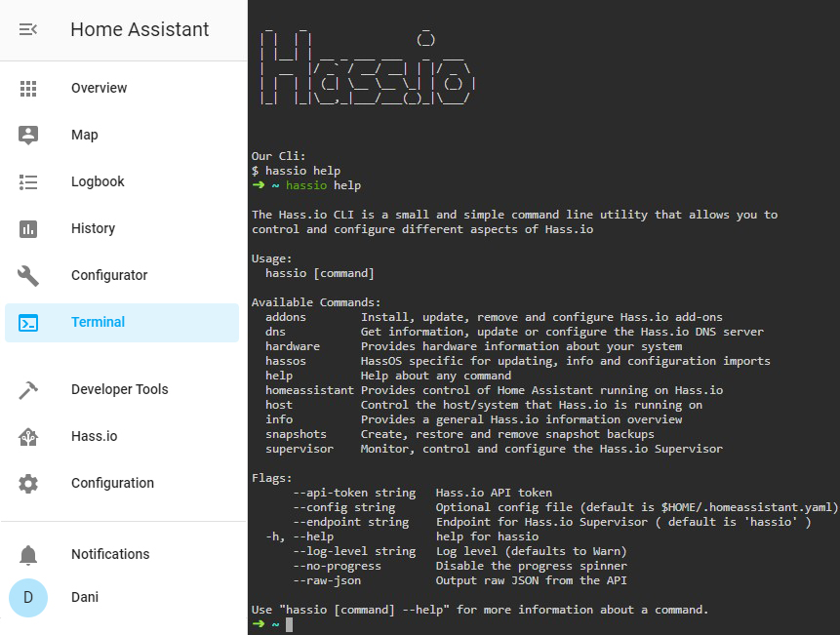The width and height of the screenshot is (840, 635).
Task: Click the Notifications bell icon
Action: point(28,555)
